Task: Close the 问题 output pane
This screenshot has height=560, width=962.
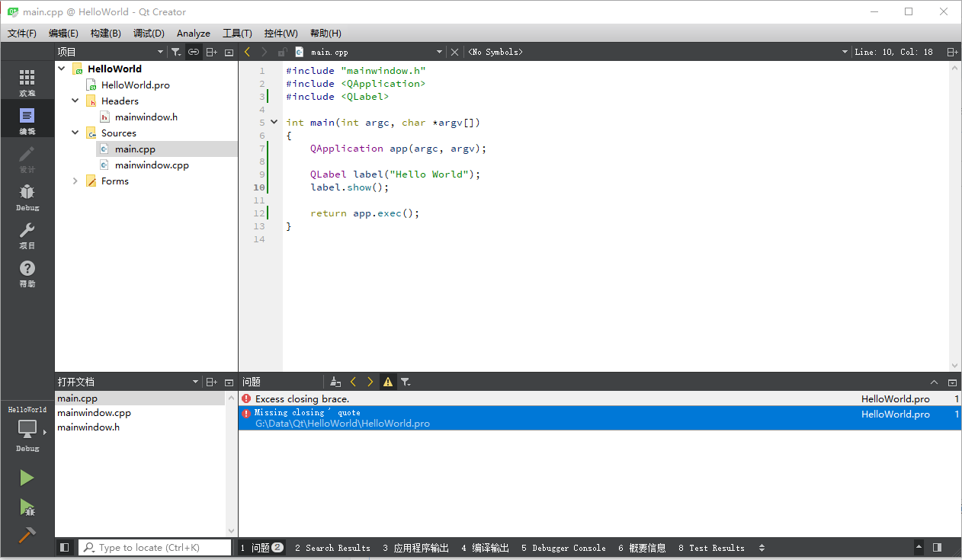Action: point(952,382)
